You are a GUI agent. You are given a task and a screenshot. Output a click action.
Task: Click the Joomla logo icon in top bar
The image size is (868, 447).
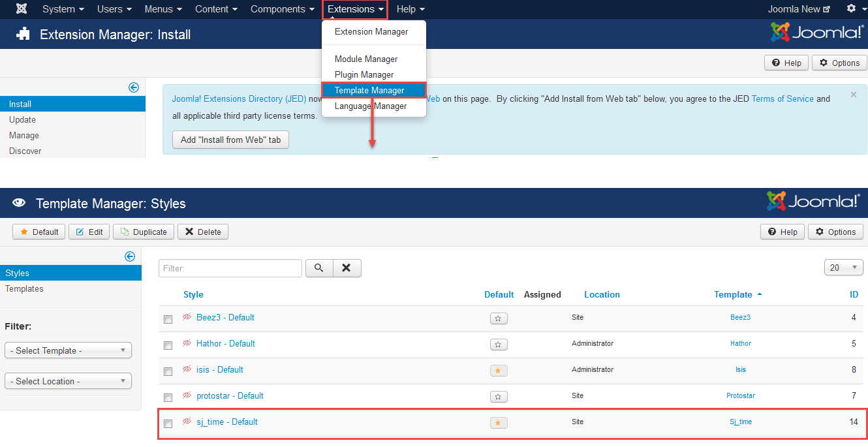(22, 9)
